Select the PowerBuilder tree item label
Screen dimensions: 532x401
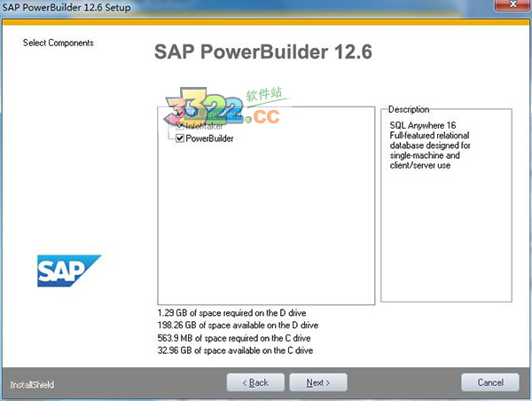[209, 138]
